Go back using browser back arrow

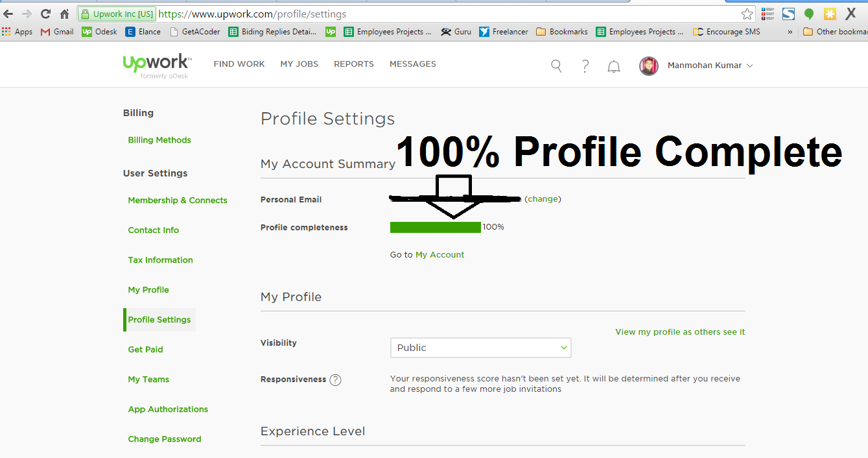[8, 14]
